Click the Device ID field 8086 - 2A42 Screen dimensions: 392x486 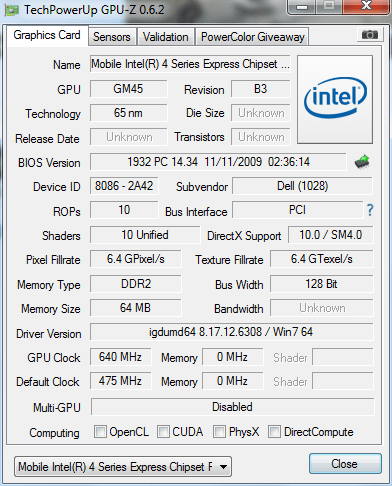[124, 186]
